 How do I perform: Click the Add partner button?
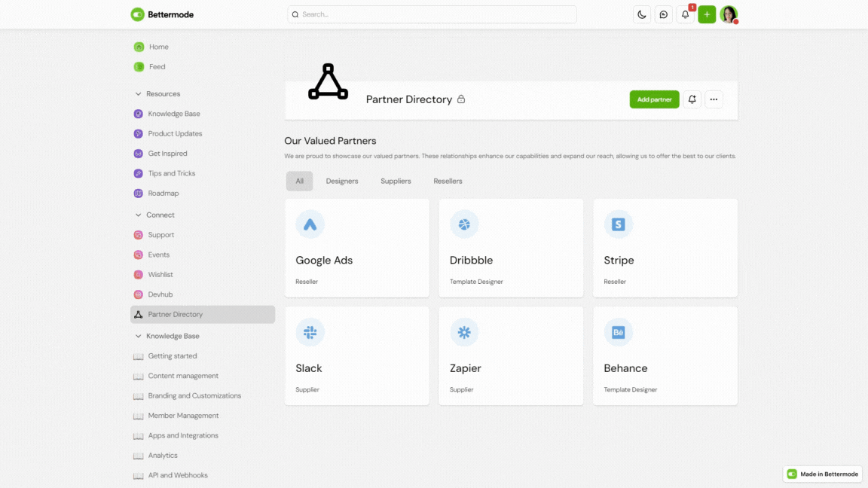pos(654,99)
